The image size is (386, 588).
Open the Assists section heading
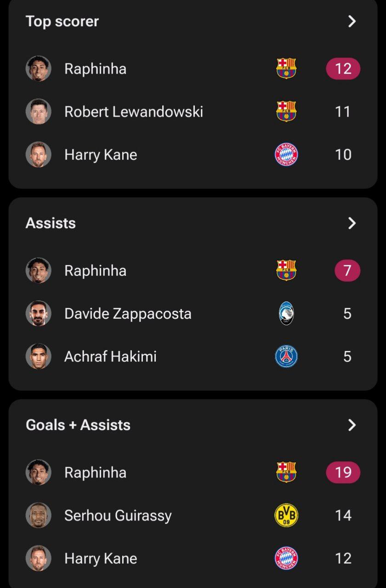[51, 223]
